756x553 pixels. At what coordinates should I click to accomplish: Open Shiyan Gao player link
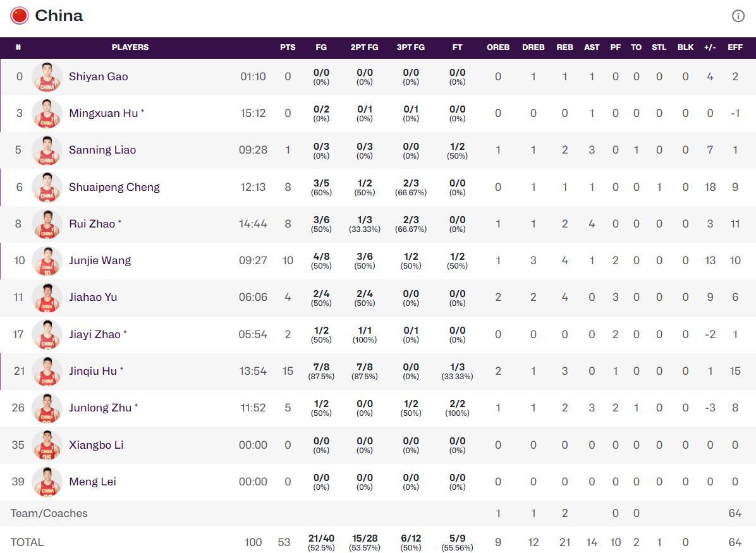click(99, 76)
